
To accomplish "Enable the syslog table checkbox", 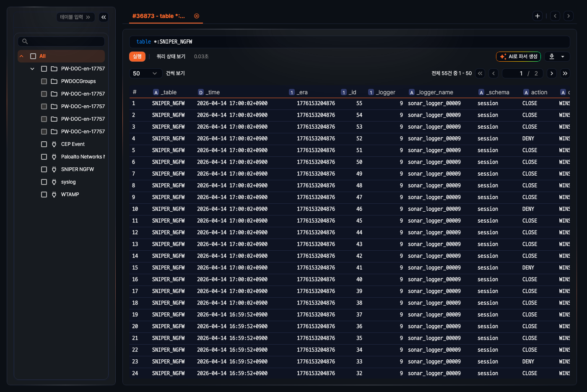I will tap(44, 182).
